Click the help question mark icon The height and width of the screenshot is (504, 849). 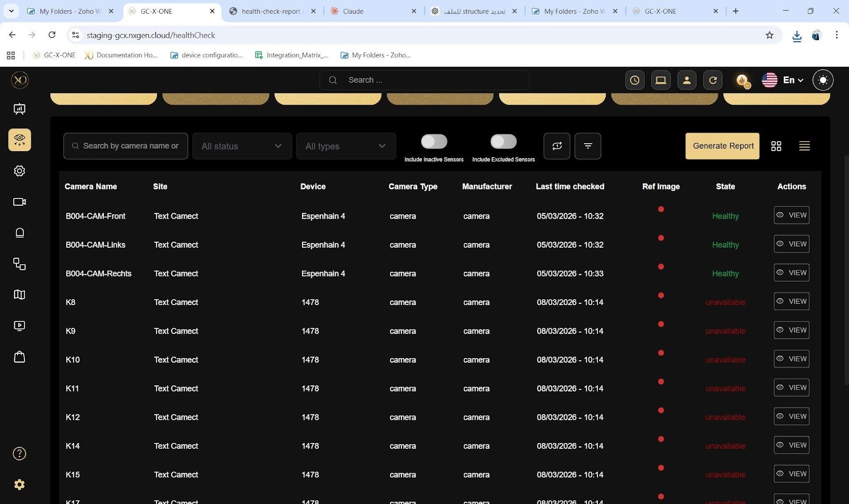coord(20,454)
